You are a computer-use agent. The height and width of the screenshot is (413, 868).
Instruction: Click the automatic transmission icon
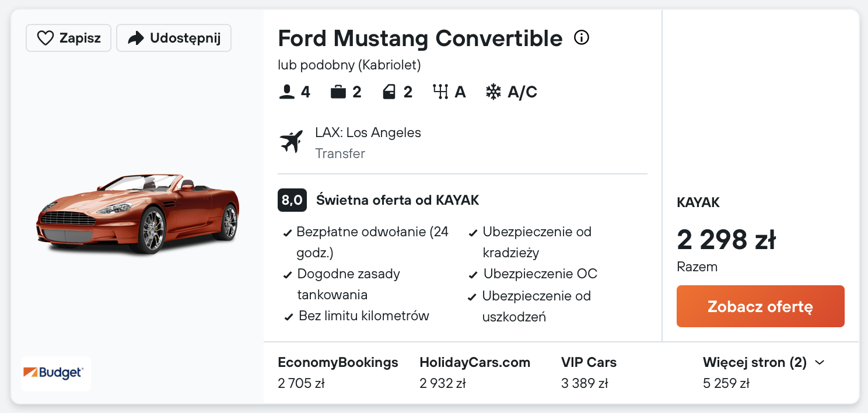440,92
